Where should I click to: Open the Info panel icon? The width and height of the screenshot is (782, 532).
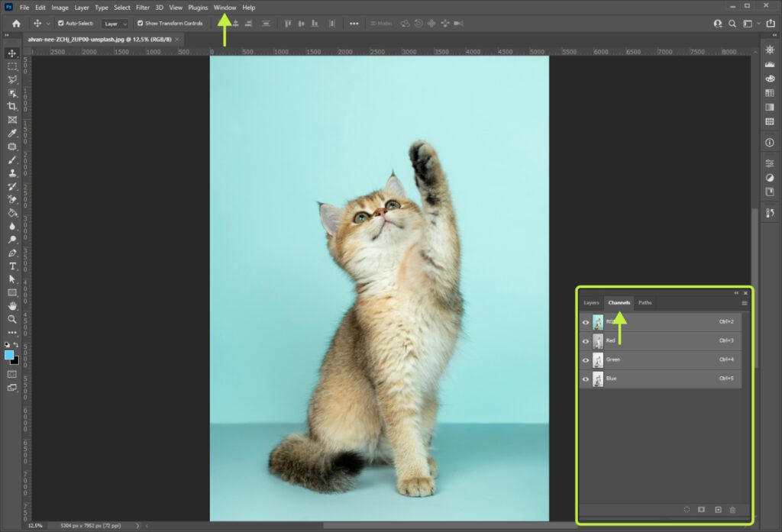pyautogui.click(x=770, y=143)
